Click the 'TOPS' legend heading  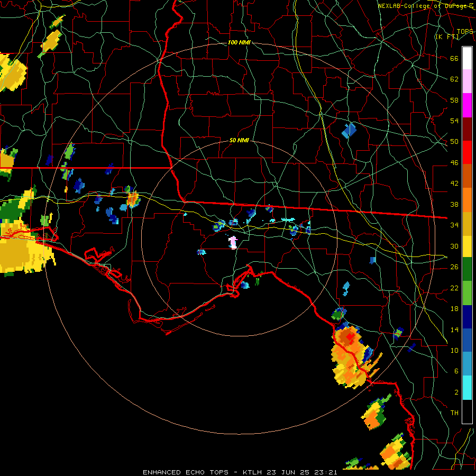coord(465,32)
